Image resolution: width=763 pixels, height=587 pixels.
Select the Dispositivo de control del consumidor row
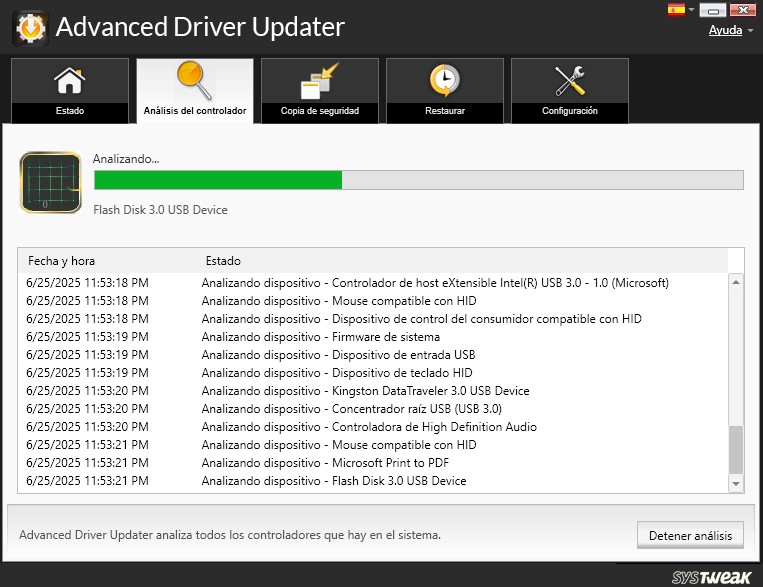(373, 319)
